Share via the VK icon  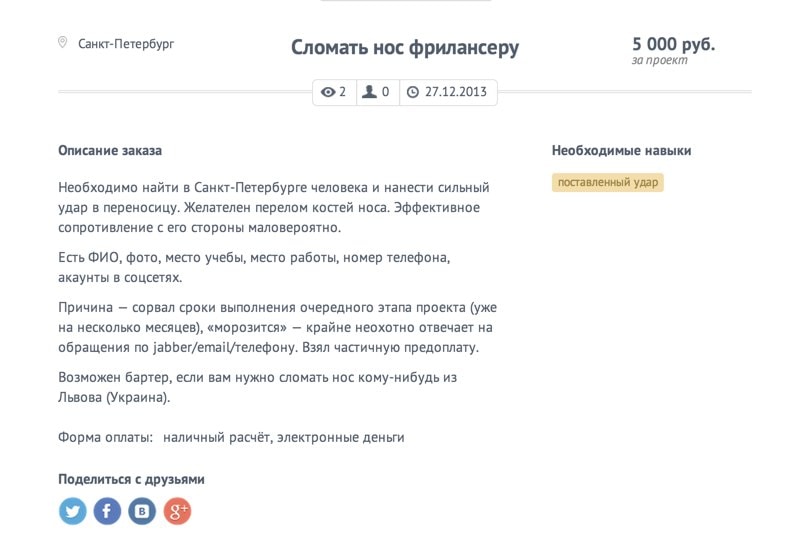tap(143, 511)
